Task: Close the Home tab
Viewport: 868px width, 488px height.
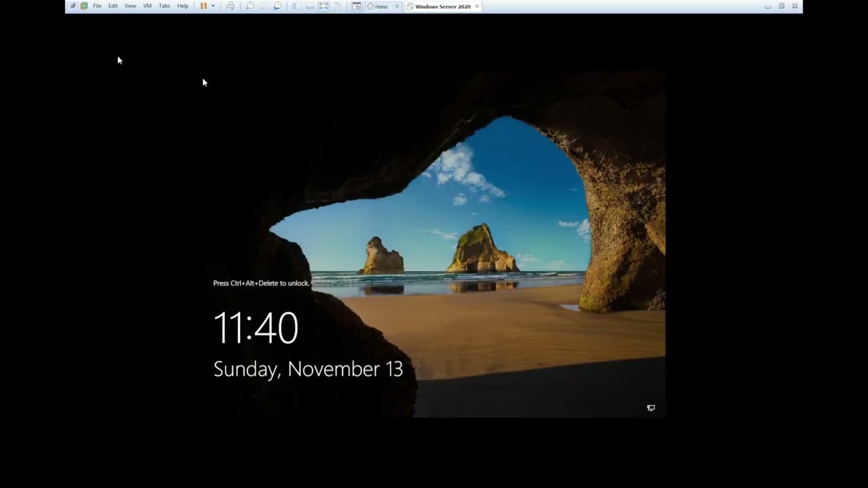Action: [x=397, y=6]
